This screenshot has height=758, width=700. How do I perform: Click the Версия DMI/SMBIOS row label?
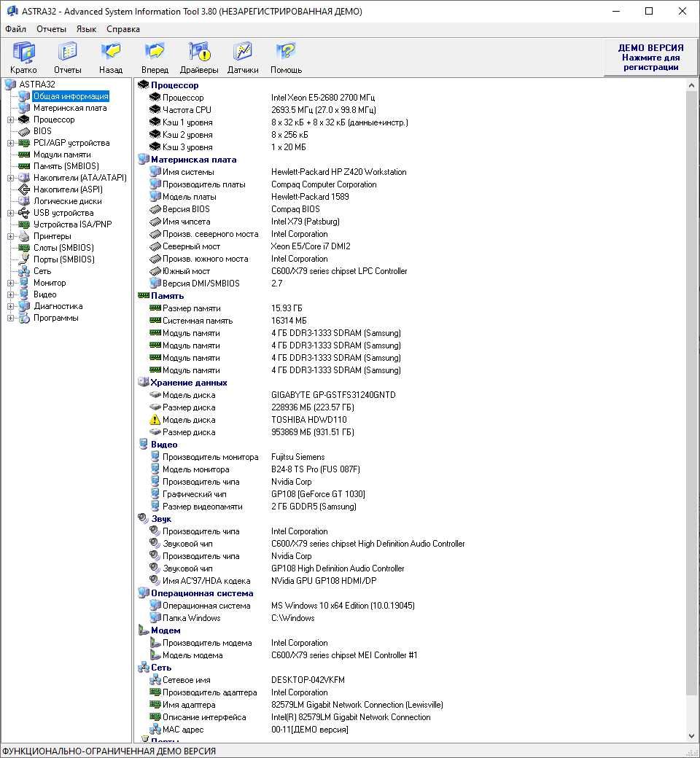tap(201, 284)
